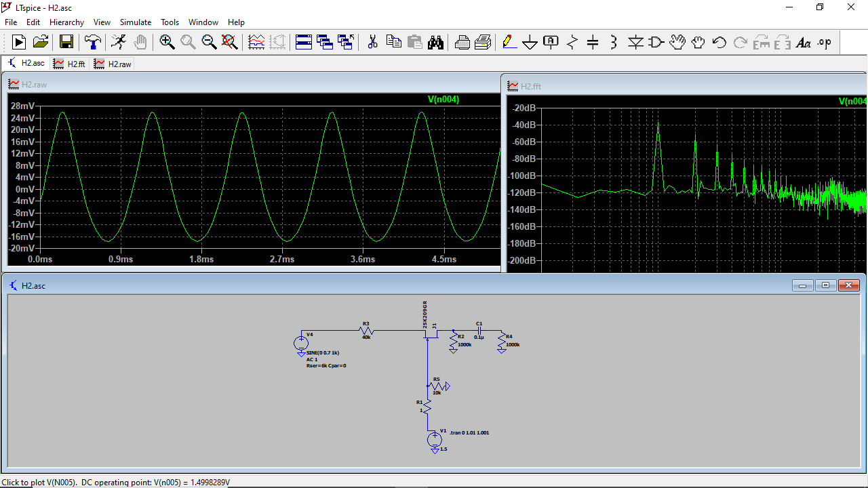Select the Copy tool icon
The image size is (868, 488).
pyautogui.click(x=393, y=42)
